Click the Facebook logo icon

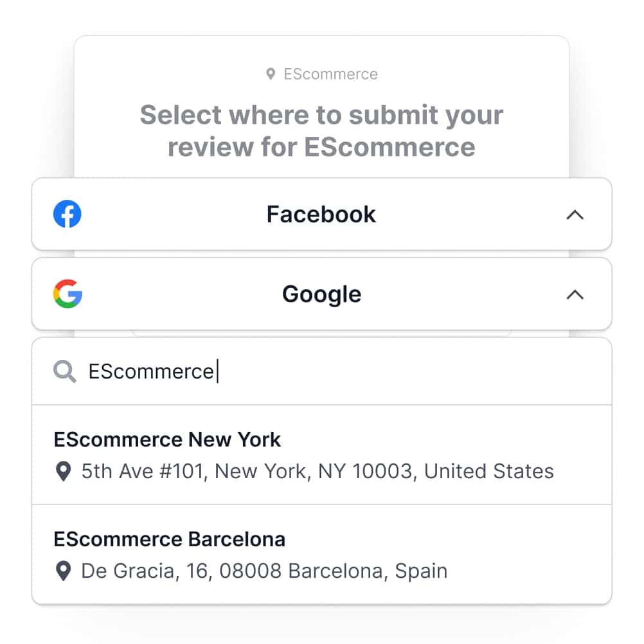pyautogui.click(x=67, y=214)
